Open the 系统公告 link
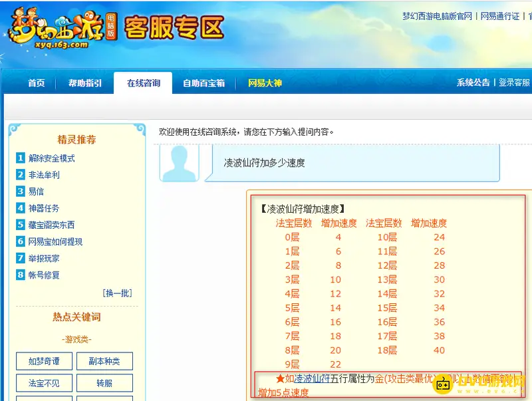The width and height of the screenshot is (532, 401). point(473,82)
